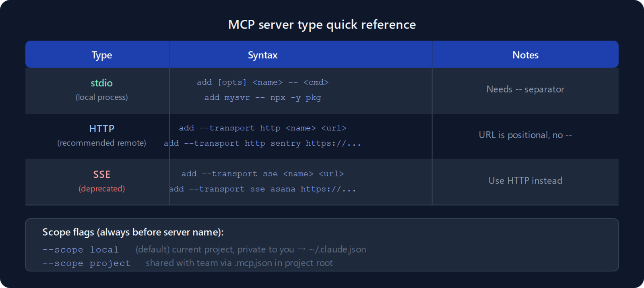Select the 'add --transport http sentry https://...' example
The width and height of the screenshot is (644, 288).
coord(262,143)
